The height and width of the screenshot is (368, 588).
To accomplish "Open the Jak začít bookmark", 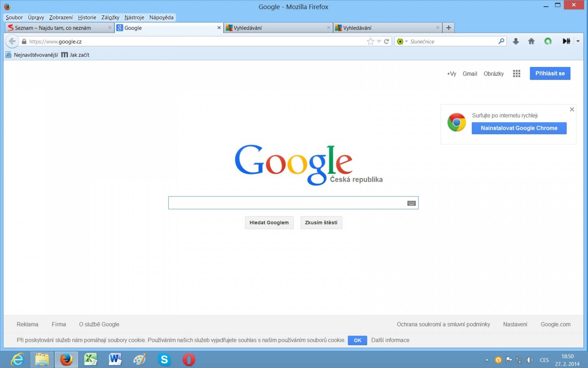I will coord(75,55).
